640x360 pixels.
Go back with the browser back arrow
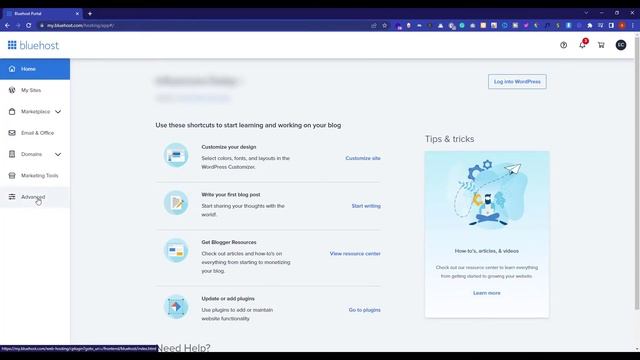click(x=7, y=25)
